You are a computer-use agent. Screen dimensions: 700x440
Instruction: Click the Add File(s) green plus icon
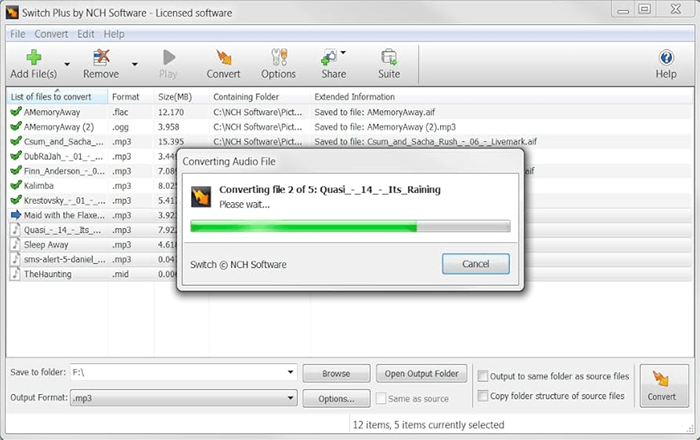[33, 57]
